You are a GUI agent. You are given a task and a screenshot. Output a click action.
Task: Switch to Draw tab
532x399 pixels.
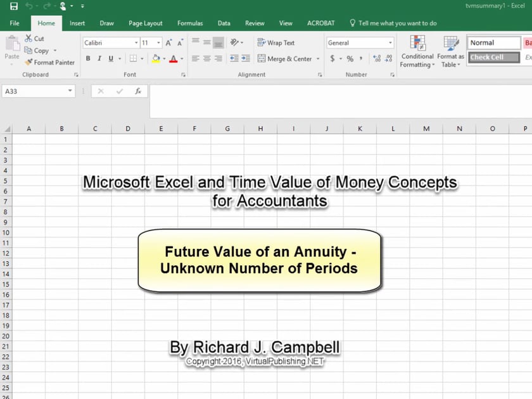coord(106,23)
